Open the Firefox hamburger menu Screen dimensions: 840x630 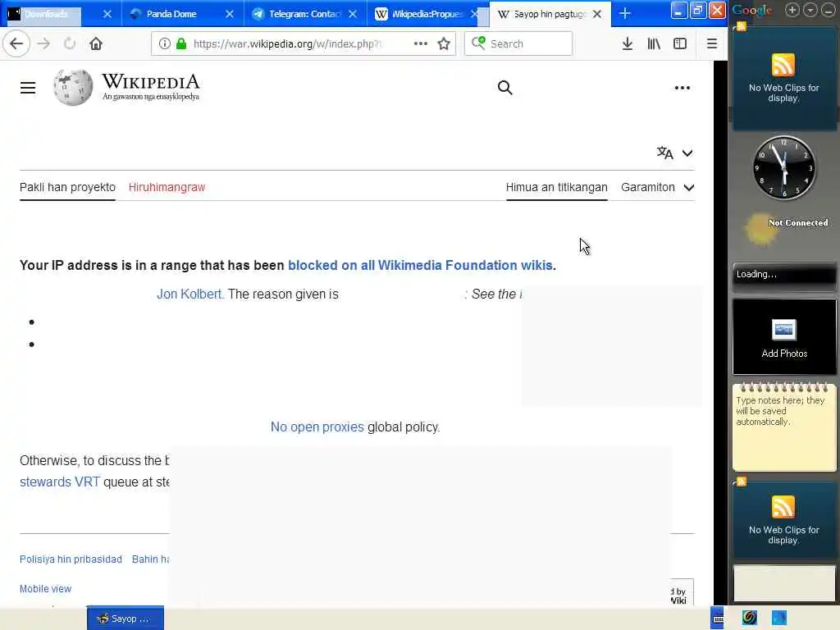pyautogui.click(x=711, y=43)
